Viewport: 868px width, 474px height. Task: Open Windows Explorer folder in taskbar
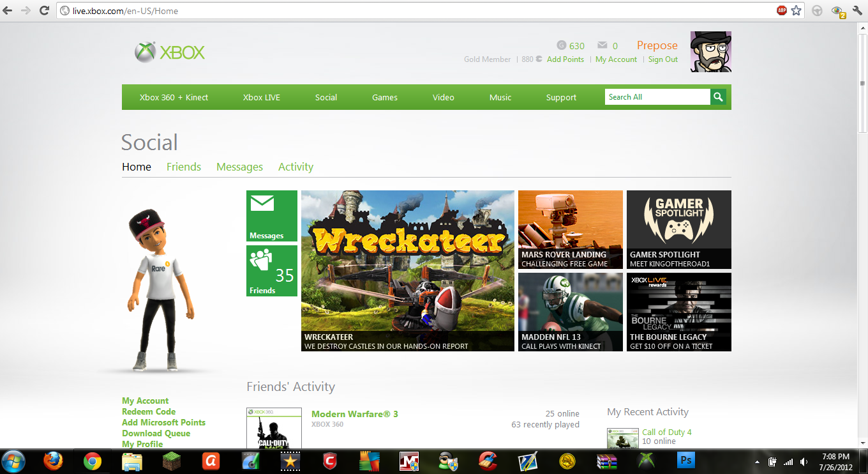pos(132,461)
